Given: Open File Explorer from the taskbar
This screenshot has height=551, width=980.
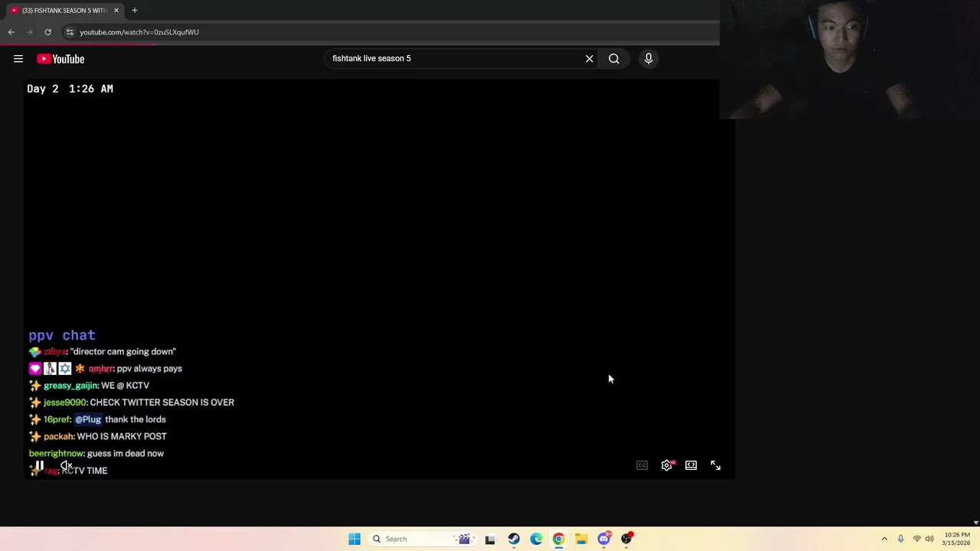Looking at the screenshot, I should (x=581, y=539).
